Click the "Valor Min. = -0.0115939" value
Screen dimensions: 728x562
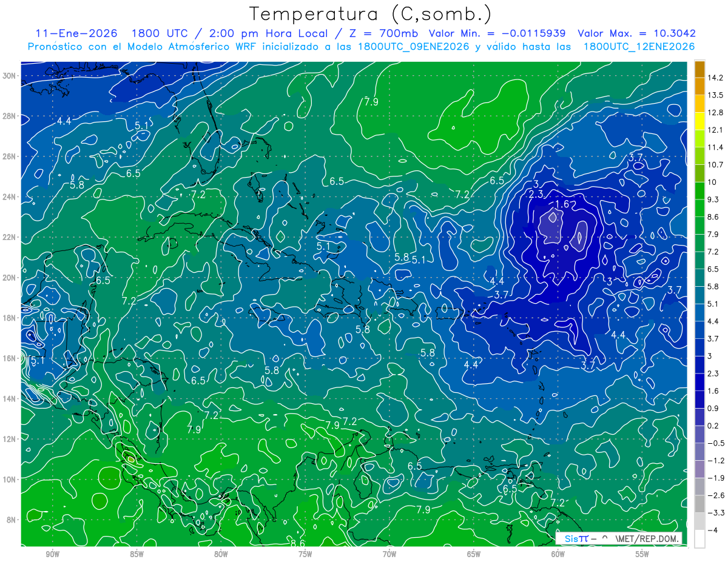tap(497, 33)
